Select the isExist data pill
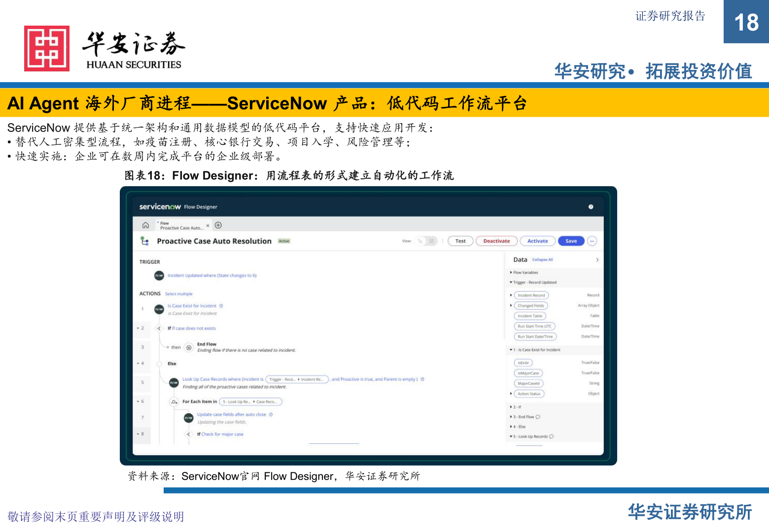 524,363
